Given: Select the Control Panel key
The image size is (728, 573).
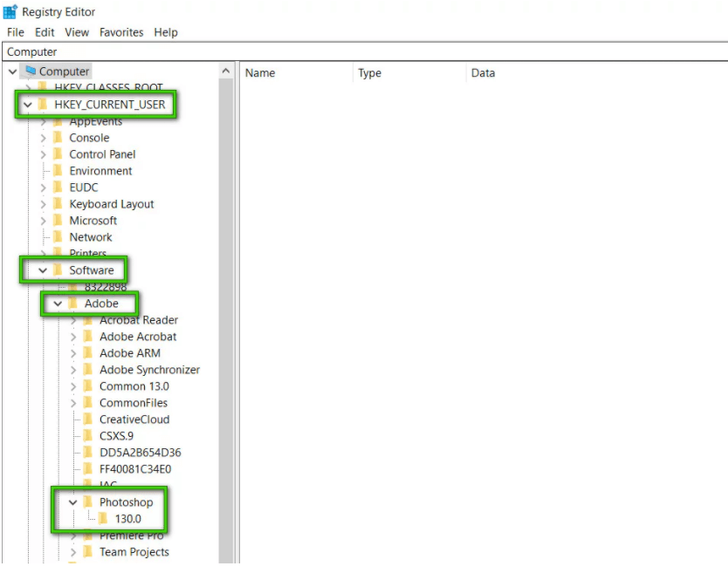Looking at the screenshot, I should click(102, 154).
